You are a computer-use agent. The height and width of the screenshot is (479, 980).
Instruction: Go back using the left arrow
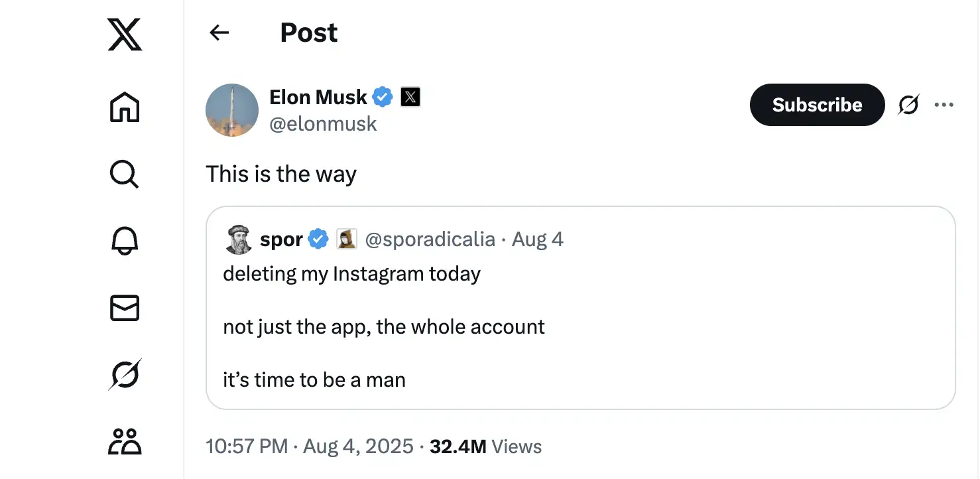pos(219,33)
